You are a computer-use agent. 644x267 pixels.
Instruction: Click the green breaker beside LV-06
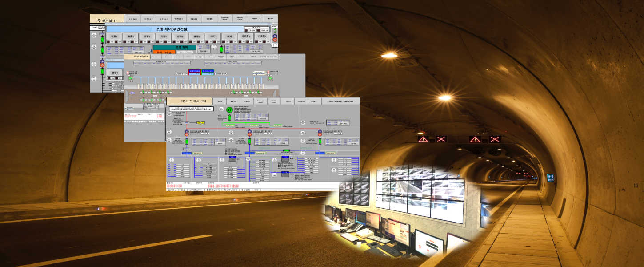pyautogui.click(x=319, y=142)
